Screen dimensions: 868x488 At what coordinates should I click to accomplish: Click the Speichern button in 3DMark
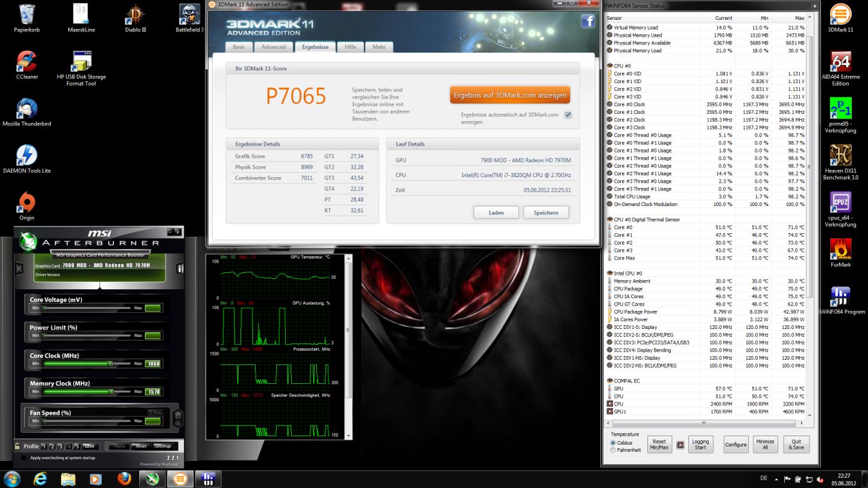pos(546,213)
